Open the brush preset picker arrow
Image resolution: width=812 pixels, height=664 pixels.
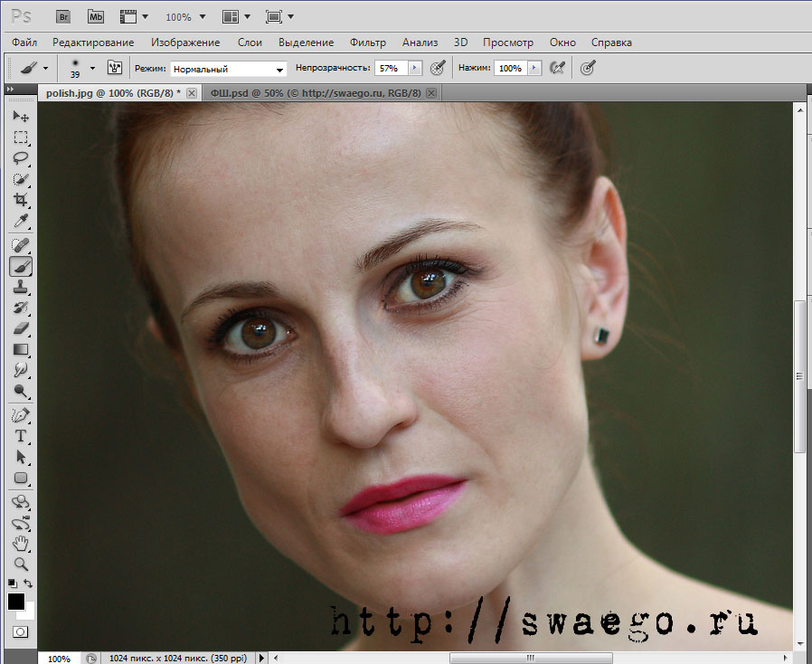pyautogui.click(x=92, y=68)
